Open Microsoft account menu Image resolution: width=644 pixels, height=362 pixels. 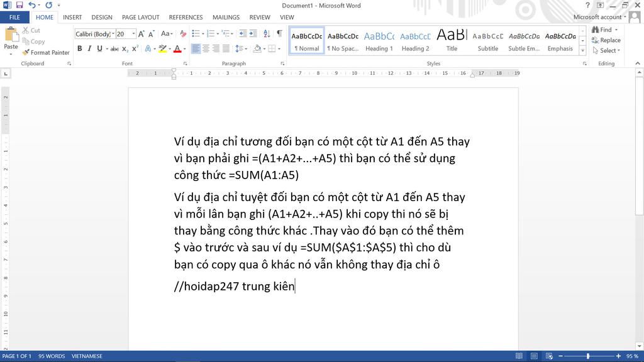tap(599, 17)
